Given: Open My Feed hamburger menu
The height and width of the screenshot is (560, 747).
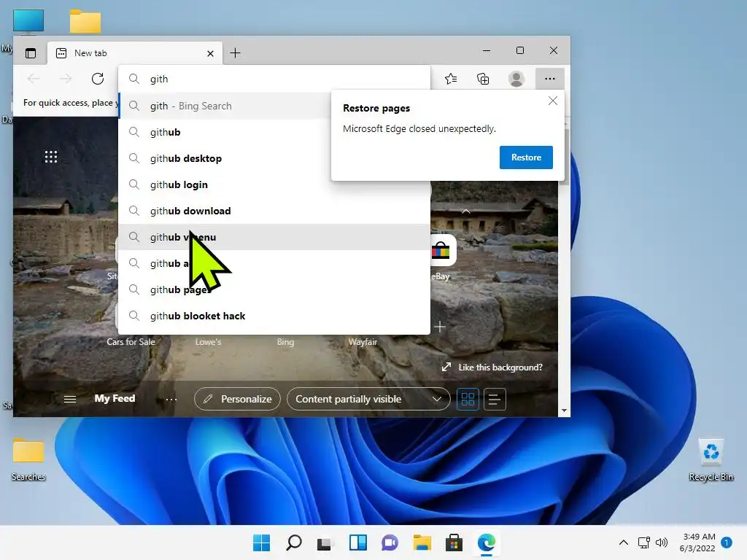Looking at the screenshot, I should 70,399.
